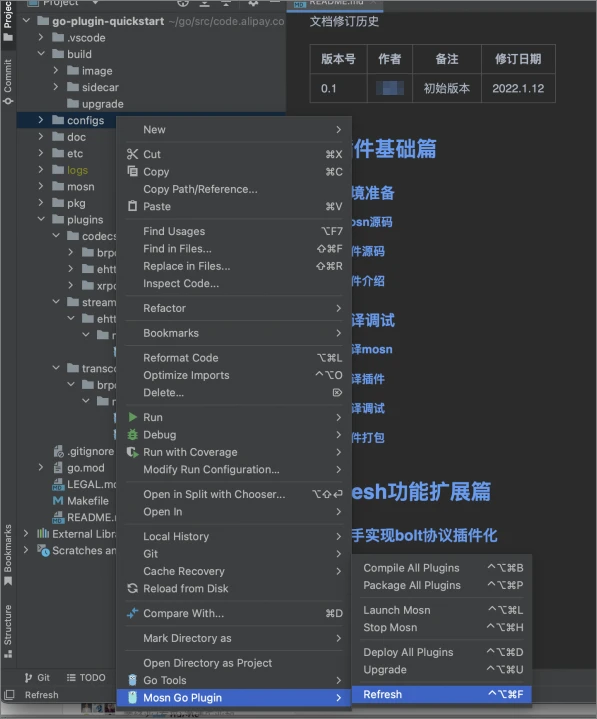
Task: Select the .gitignore file icon
Action: 58,451
